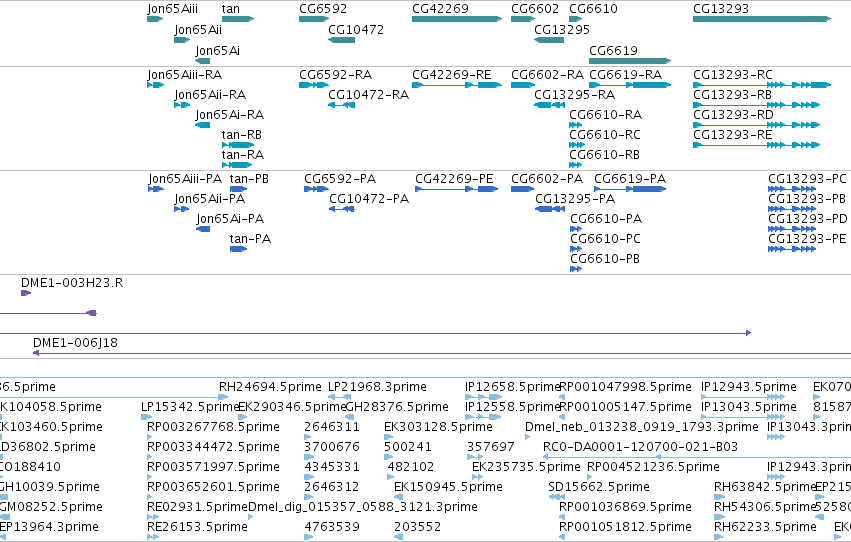Select gene CG6592 in gene track
This screenshot has width=851, height=542.
click(x=314, y=19)
